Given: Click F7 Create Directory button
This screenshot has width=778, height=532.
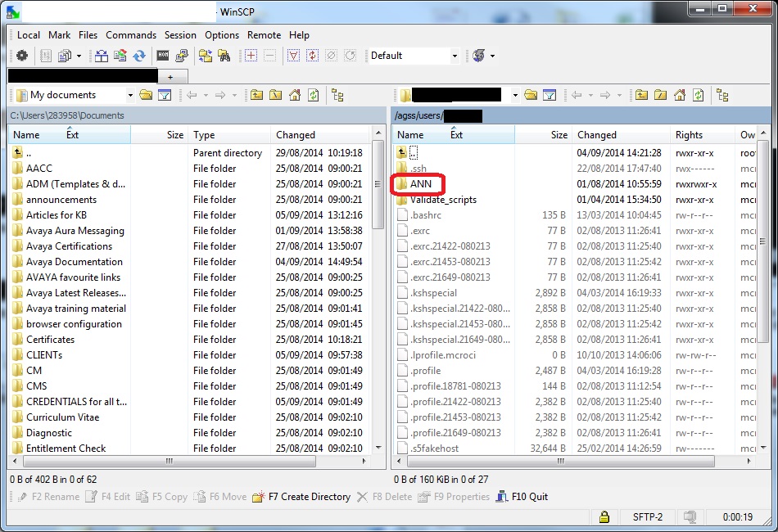Looking at the screenshot, I should tap(301, 497).
